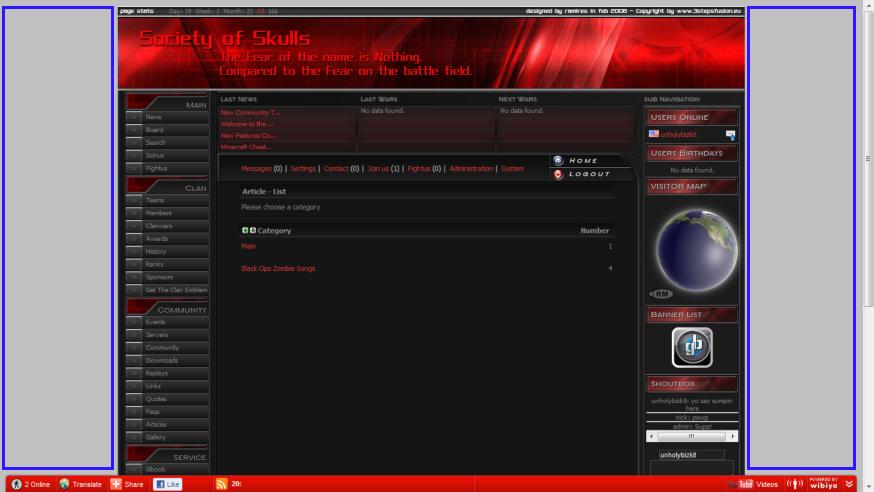Open the Black Ops Zombie Songs category
This screenshot has width=874, height=492.
278,269
